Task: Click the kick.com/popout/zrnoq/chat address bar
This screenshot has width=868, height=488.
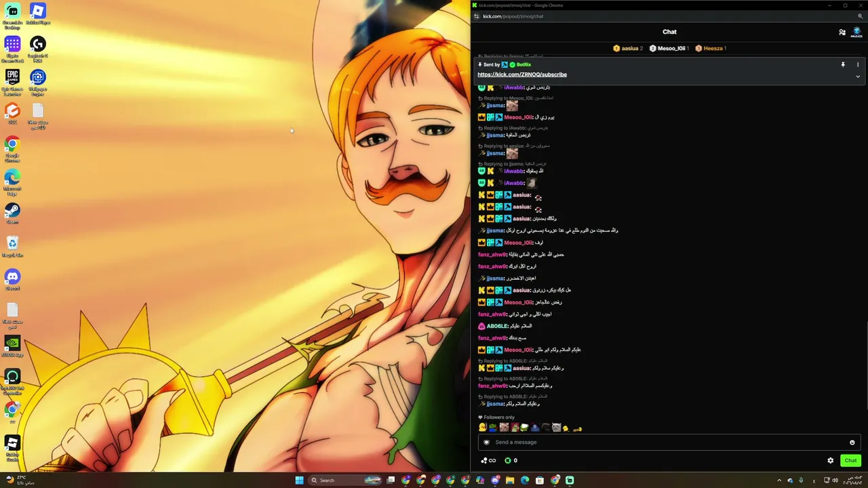Action: [513, 16]
